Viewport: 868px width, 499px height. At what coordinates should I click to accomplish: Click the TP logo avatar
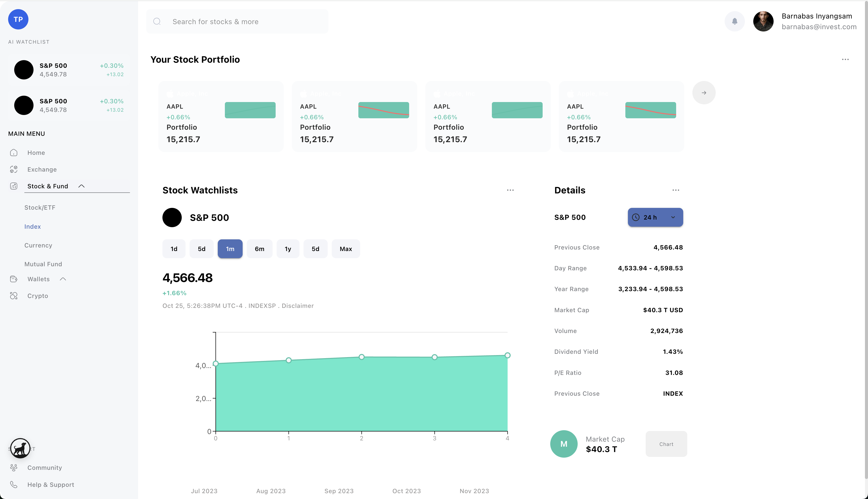18,19
